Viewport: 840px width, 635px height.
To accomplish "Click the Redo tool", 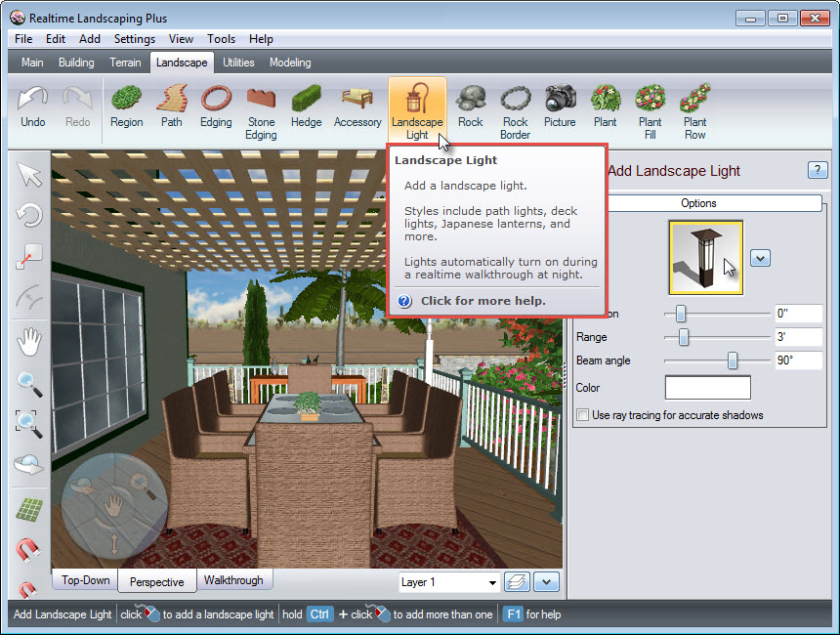I will pos(78,107).
